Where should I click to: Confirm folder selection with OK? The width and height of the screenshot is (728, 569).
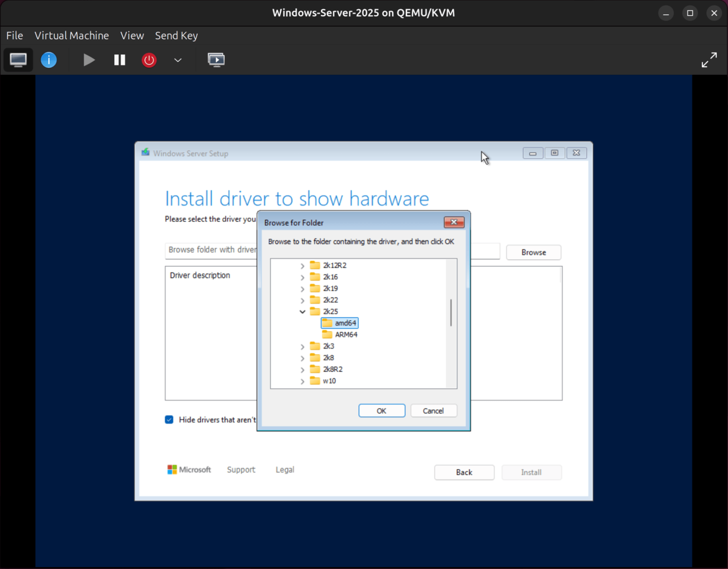[382, 410]
